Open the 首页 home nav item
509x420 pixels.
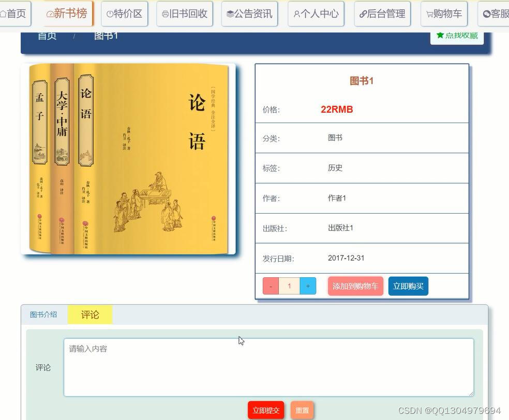(x=14, y=13)
